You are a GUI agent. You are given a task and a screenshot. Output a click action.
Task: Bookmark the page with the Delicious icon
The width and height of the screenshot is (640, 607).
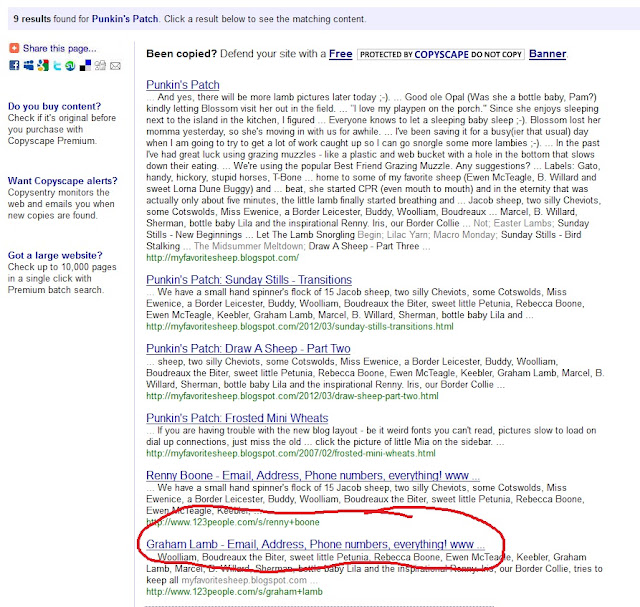click(85, 65)
